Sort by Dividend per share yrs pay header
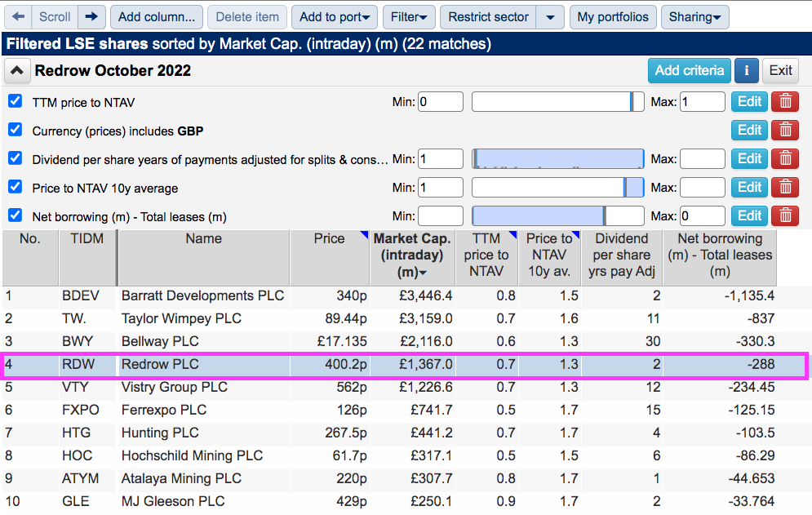Image resolution: width=812 pixels, height=515 pixels. pos(622,258)
